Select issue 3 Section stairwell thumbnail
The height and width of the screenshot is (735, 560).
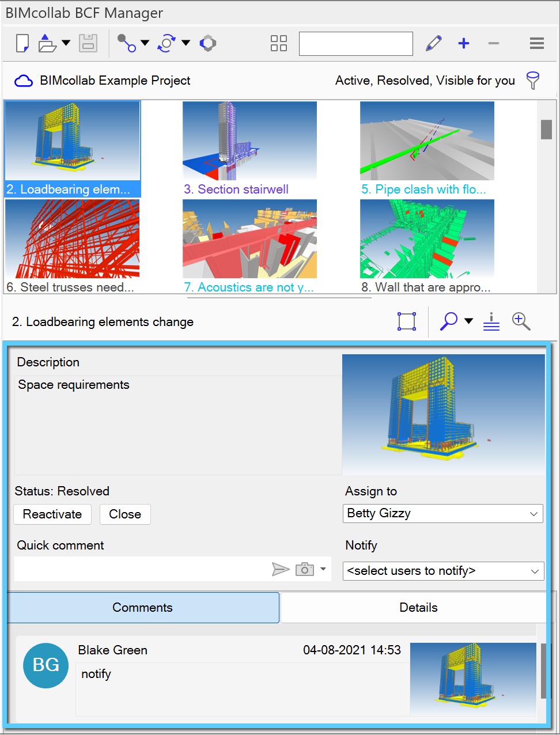tap(249, 149)
